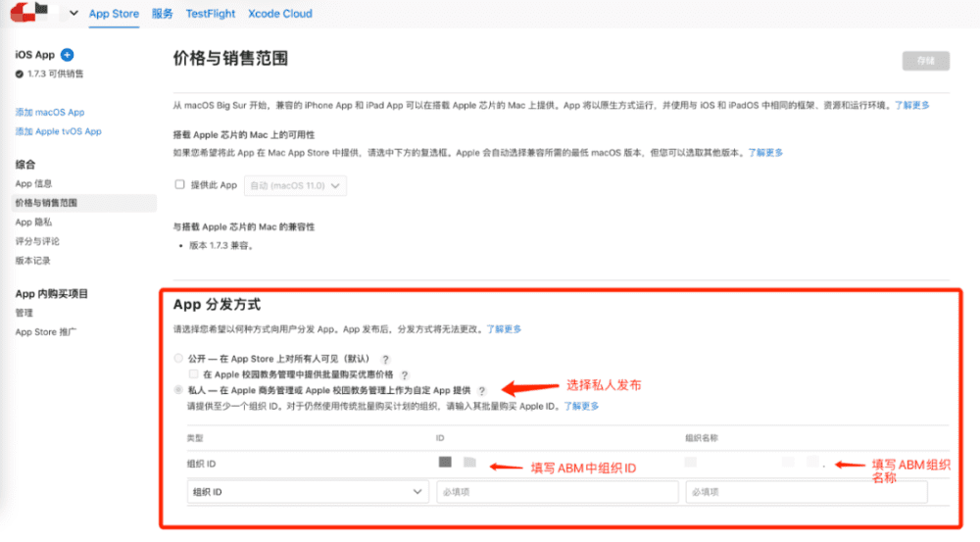Click the iOS App sidebar heading

pyautogui.click(x=35, y=55)
